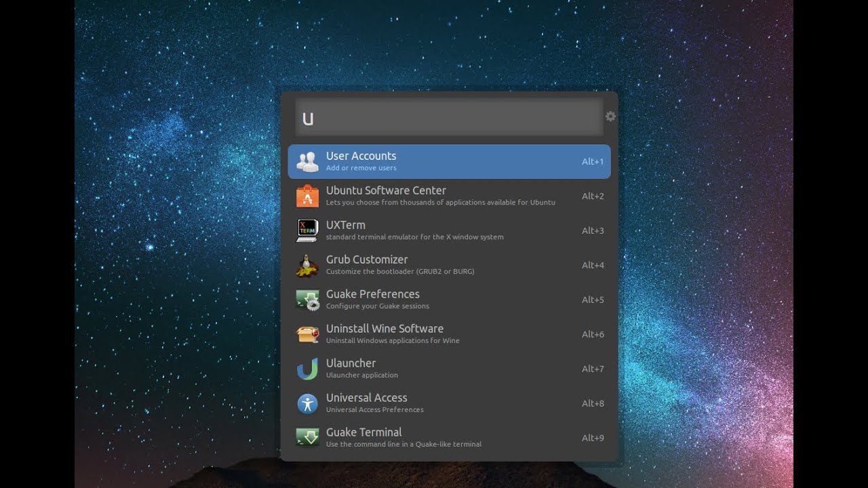Click the User Accounts people icon
Image resolution: width=868 pixels, height=488 pixels.
pyautogui.click(x=307, y=161)
